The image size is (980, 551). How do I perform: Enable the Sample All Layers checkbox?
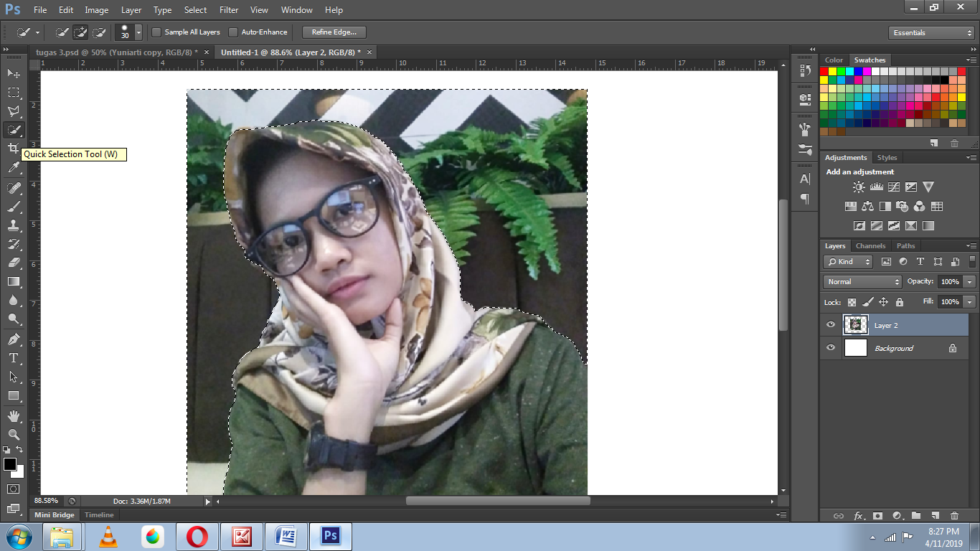coord(156,32)
